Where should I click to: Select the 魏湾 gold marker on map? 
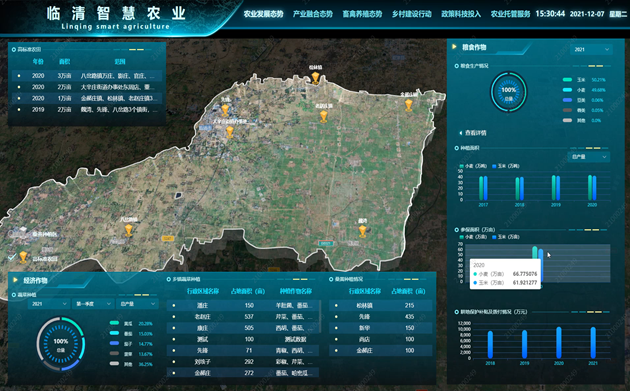coord(362,231)
